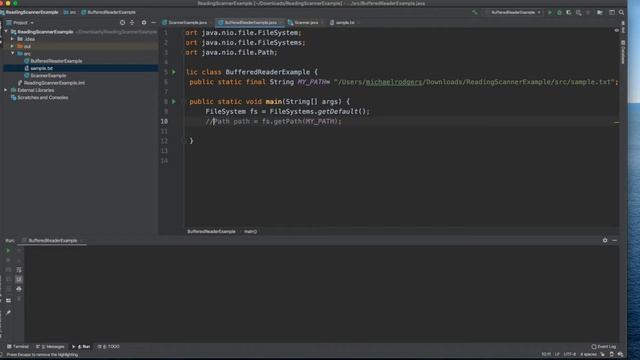The height and width of the screenshot is (360, 640).
Task: Click BufferedReaderExample breadcrumb in navigation bar
Action: point(109,12)
